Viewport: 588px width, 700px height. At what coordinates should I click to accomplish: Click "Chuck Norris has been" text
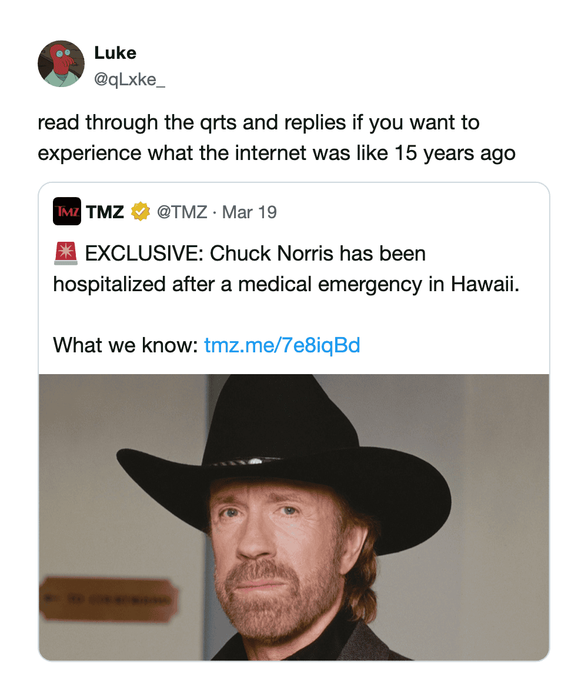tap(318, 254)
